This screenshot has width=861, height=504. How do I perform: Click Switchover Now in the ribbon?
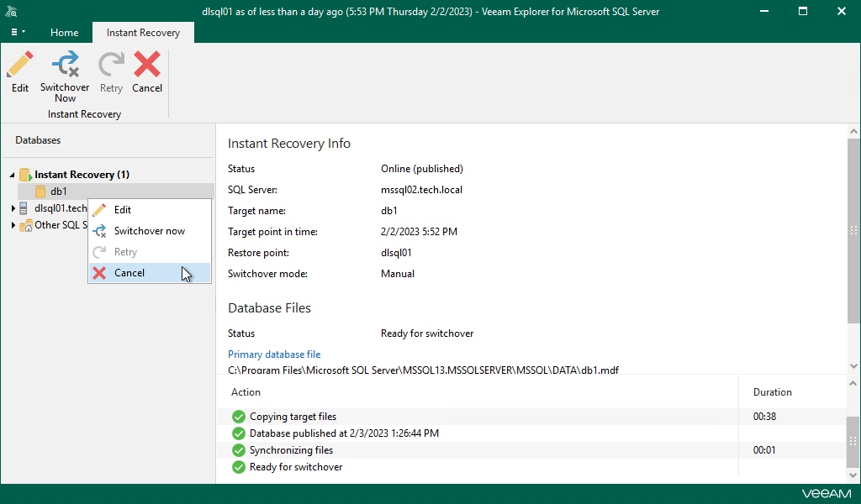[x=65, y=76]
